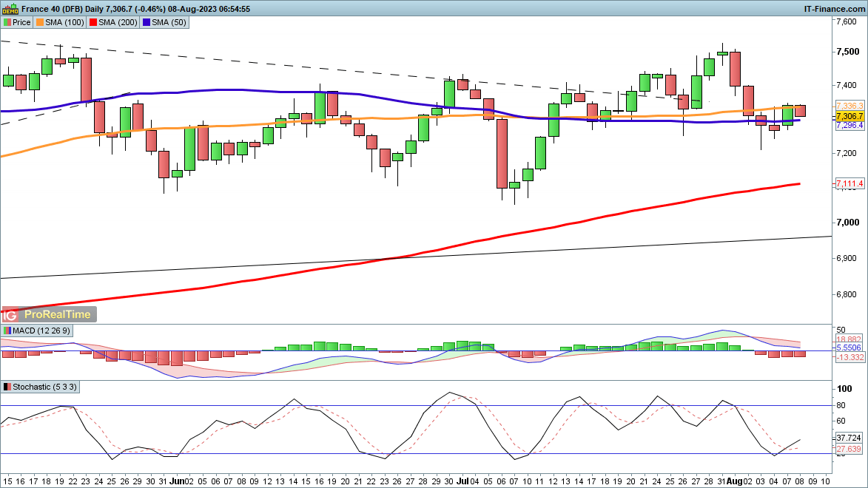Image resolution: width=868 pixels, height=488 pixels.
Task: Click the 7,600 price axis label
Action: coord(847,21)
